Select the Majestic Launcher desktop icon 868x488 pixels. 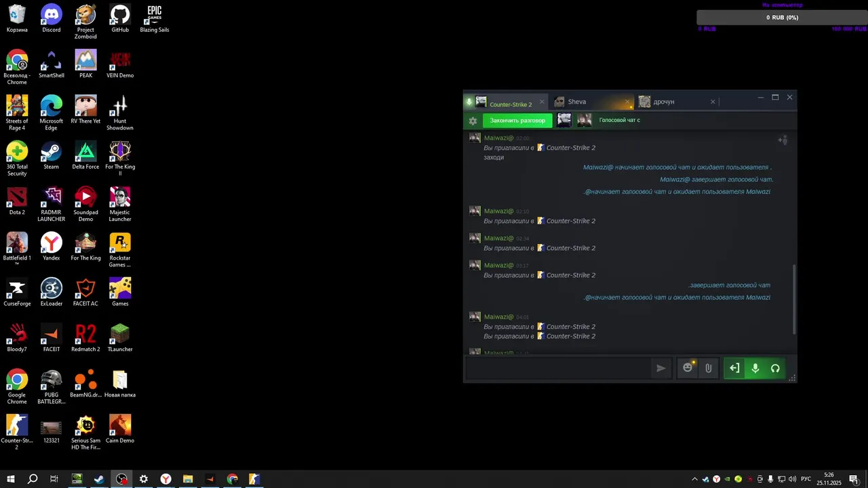pos(120,204)
